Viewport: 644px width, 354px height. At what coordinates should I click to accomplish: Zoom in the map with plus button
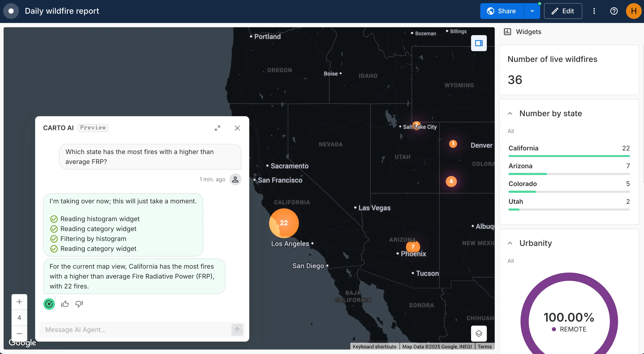coord(19,302)
